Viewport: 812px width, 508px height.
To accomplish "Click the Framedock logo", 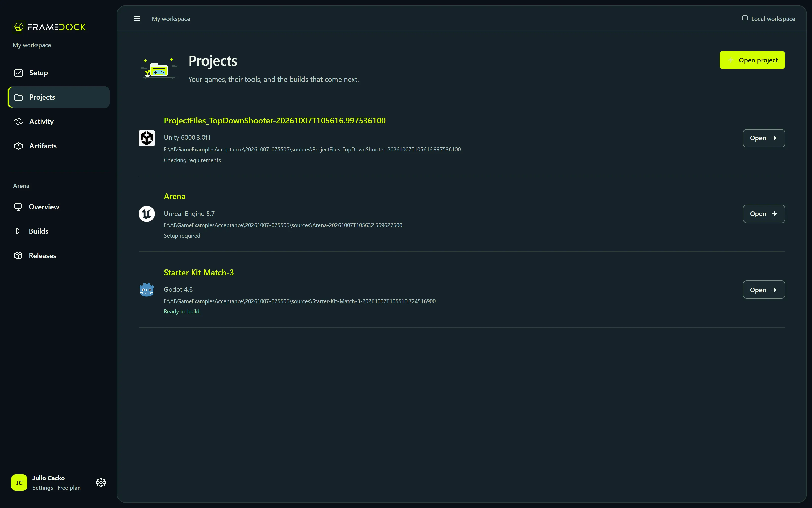I will [x=49, y=27].
